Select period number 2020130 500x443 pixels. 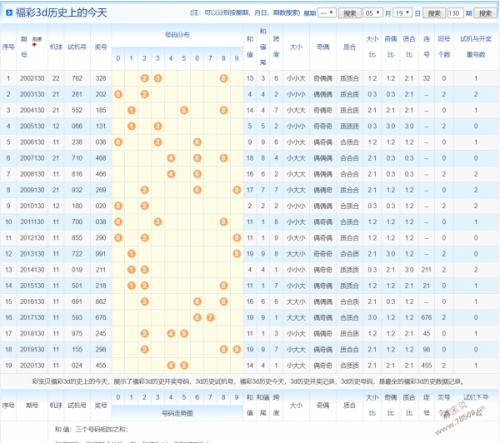(x=32, y=365)
